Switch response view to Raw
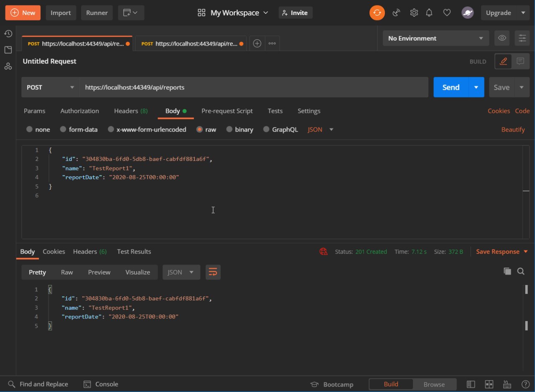Image resolution: width=535 pixels, height=392 pixels. coord(67,272)
